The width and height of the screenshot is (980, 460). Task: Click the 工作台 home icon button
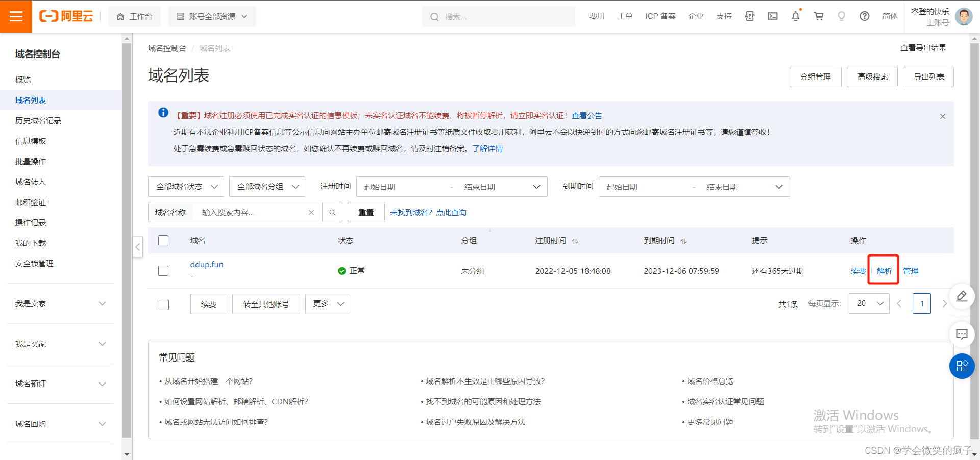pos(134,16)
